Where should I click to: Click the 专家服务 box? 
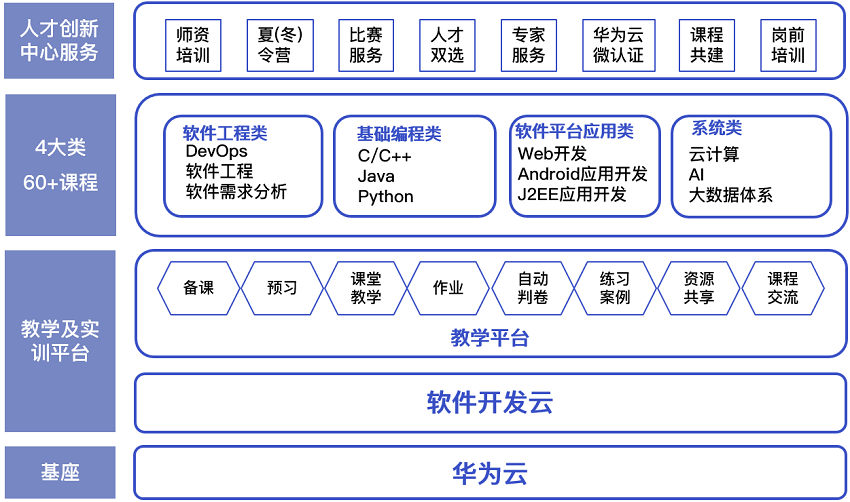point(529,46)
